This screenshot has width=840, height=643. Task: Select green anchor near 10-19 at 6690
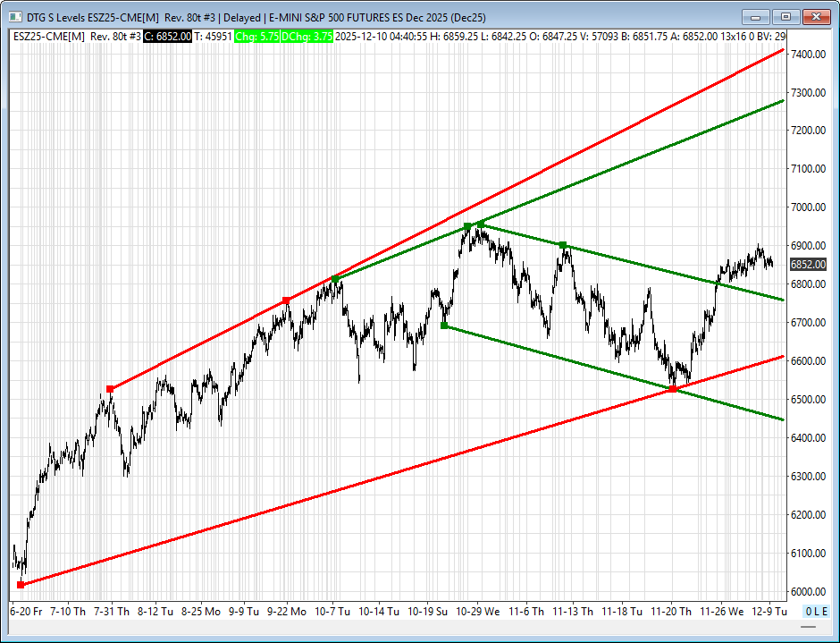point(444,326)
